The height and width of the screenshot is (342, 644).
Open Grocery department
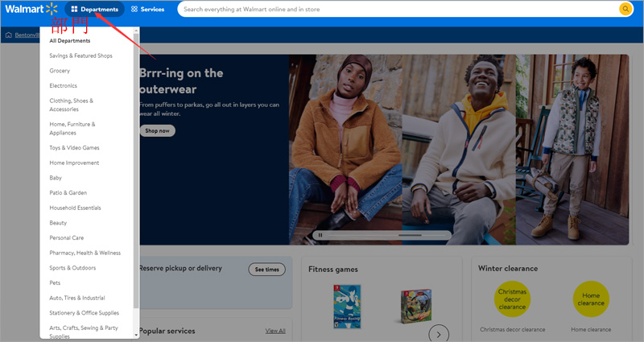[60, 71]
